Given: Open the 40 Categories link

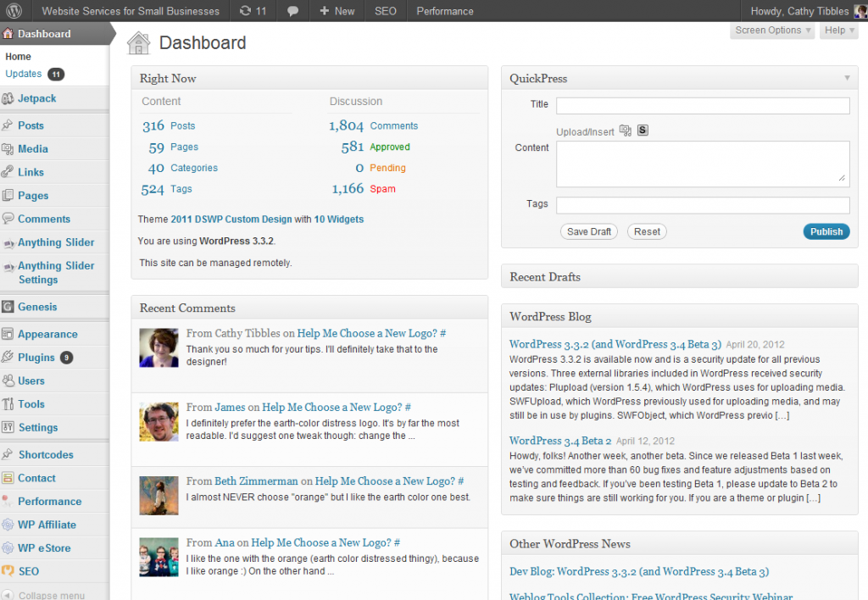Looking at the screenshot, I should pos(183,168).
